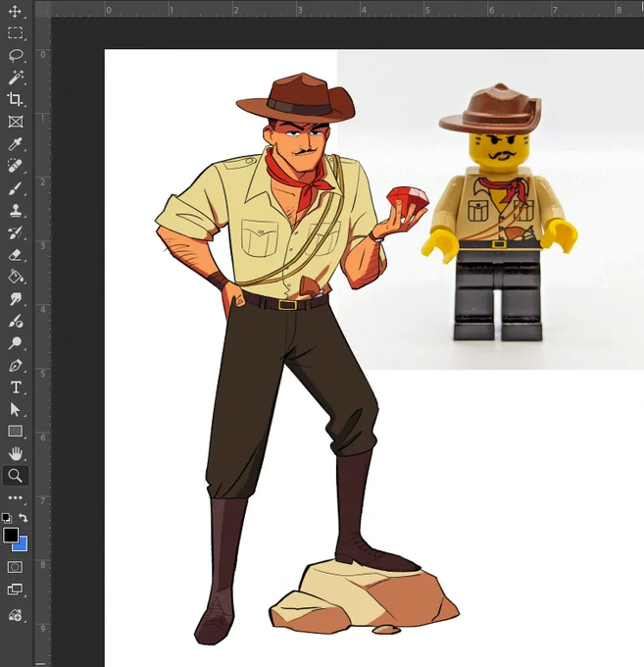
Task: Open the Edit Toolbar three-dots menu
Action: click(16, 497)
